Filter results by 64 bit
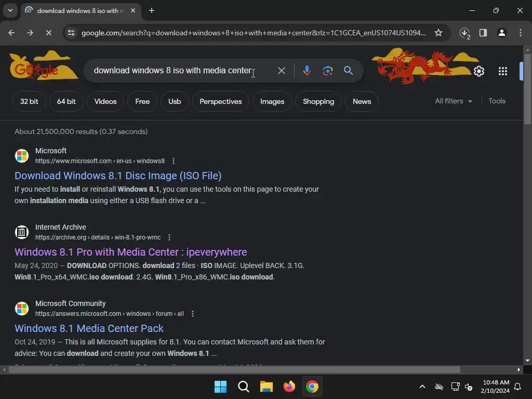Image resolution: width=532 pixels, height=399 pixels. click(x=66, y=101)
